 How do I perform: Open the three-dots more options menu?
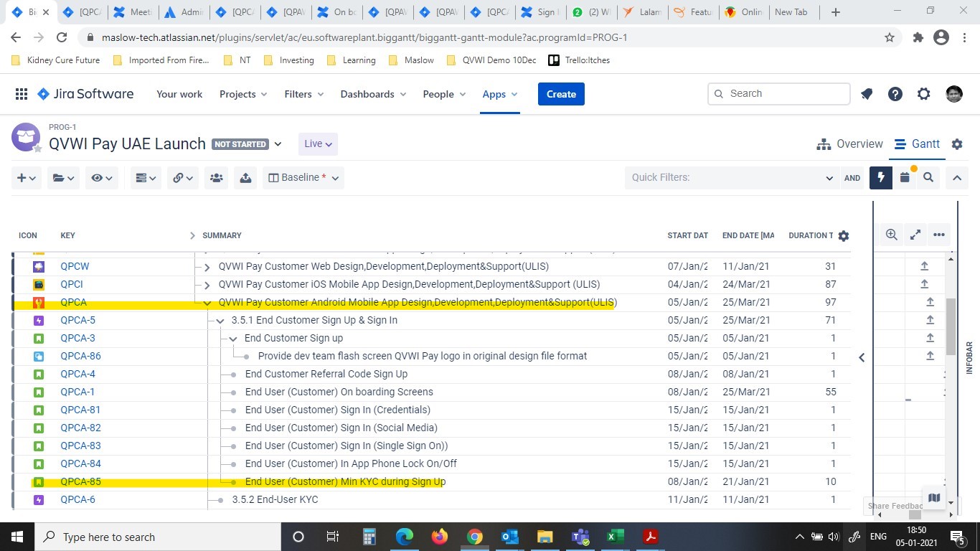939,235
